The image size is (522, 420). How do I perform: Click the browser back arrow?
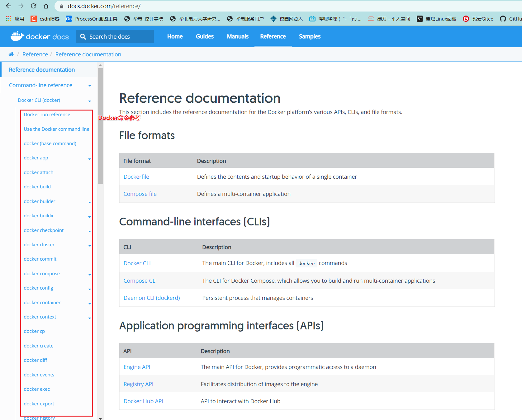8,6
